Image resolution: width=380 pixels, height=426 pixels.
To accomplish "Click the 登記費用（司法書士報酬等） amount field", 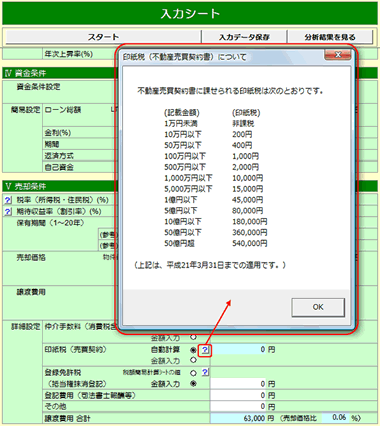I will [239, 395].
